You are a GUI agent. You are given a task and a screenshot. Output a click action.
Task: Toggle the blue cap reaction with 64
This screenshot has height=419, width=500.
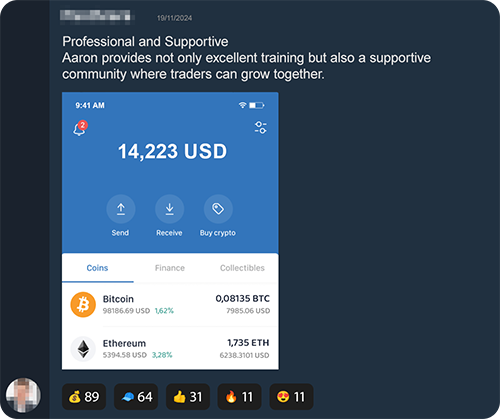[x=136, y=397]
